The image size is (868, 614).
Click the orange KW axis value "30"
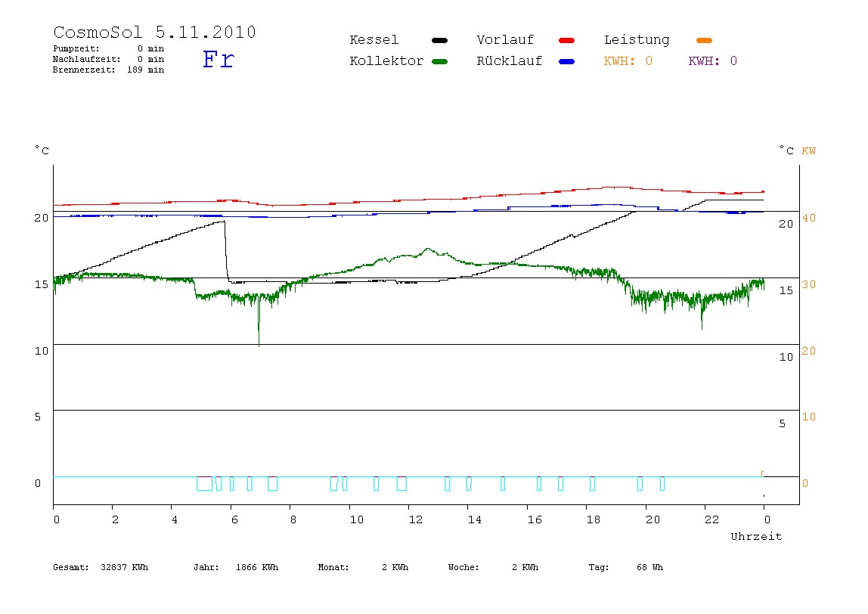click(x=809, y=284)
